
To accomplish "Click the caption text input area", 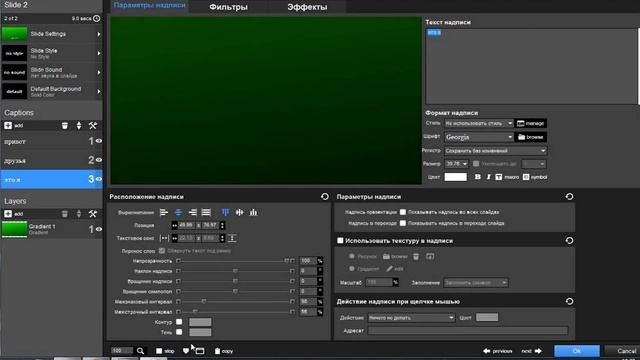I will point(531,66).
